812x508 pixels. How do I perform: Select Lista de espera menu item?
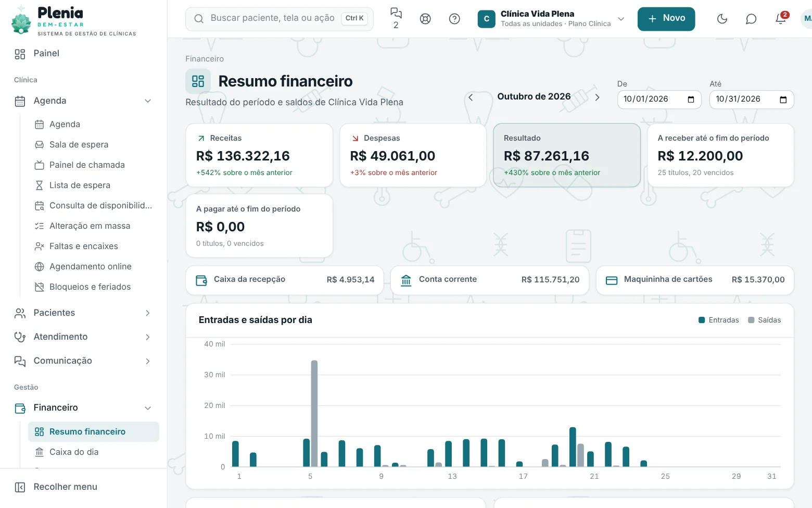tap(94, 185)
